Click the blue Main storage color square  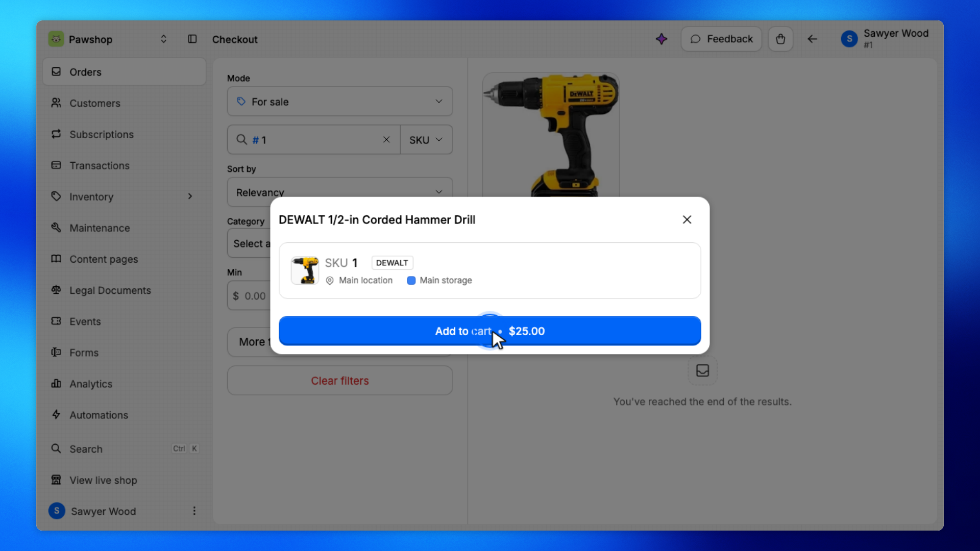411,281
